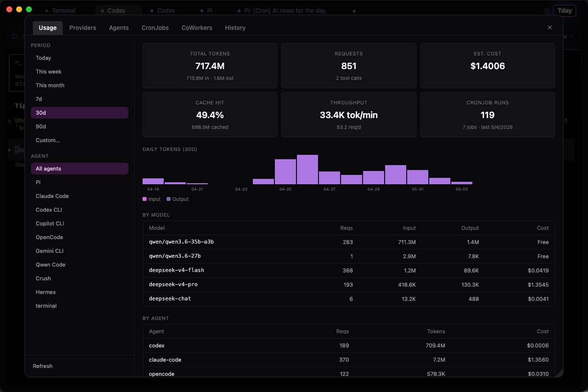
Task: Switch to the CoWorkers tab
Action: point(197,28)
